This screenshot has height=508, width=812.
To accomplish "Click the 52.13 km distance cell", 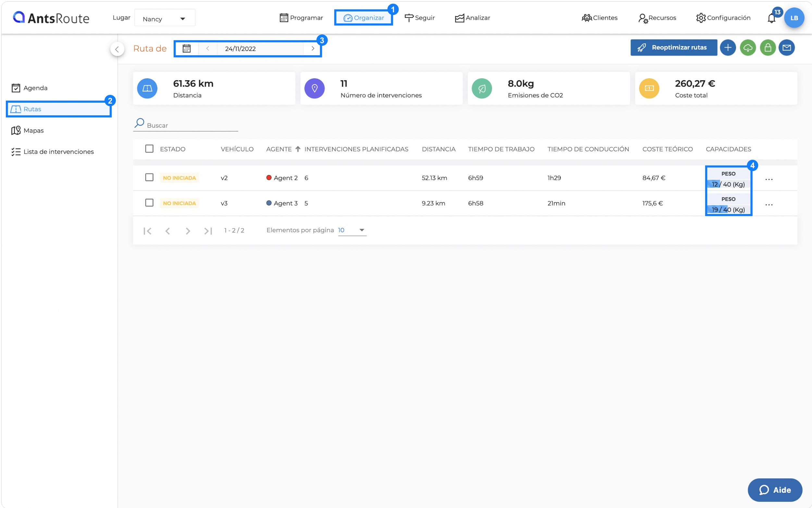I will pyautogui.click(x=434, y=178).
